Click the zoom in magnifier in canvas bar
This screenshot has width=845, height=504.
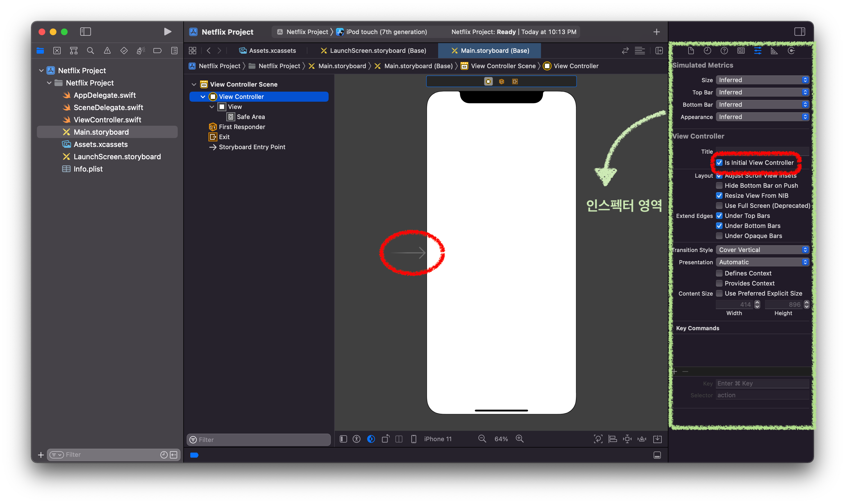tap(520, 439)
